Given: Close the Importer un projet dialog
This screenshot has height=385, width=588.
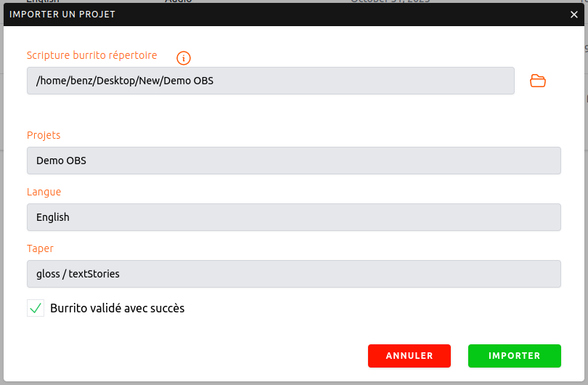Looking at the screenshot, I should coord(574,15).
